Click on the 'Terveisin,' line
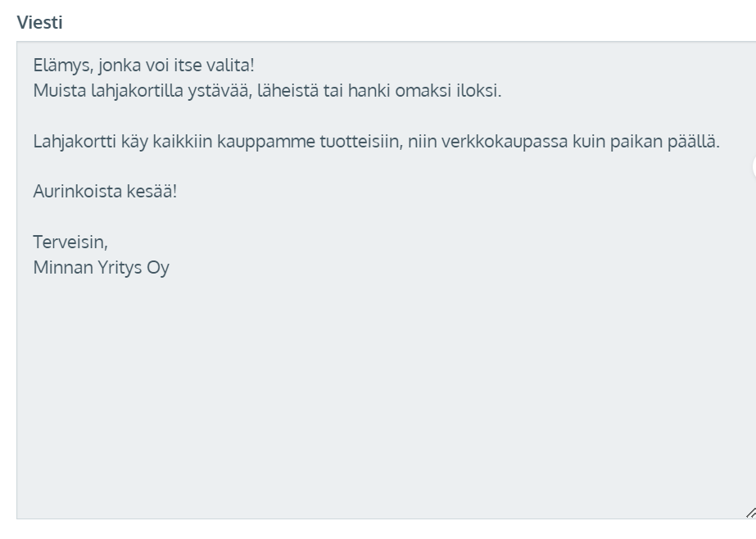This screenshot has width=756, height=539. [x=70, y=242]
